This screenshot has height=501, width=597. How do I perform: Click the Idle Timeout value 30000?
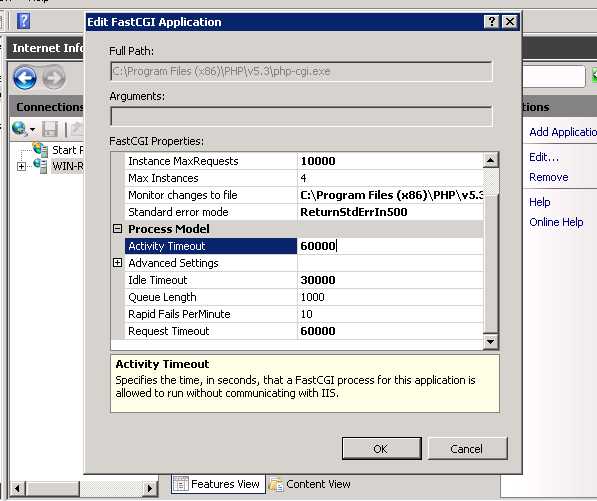pyautogui.click(x=390, y=280)
